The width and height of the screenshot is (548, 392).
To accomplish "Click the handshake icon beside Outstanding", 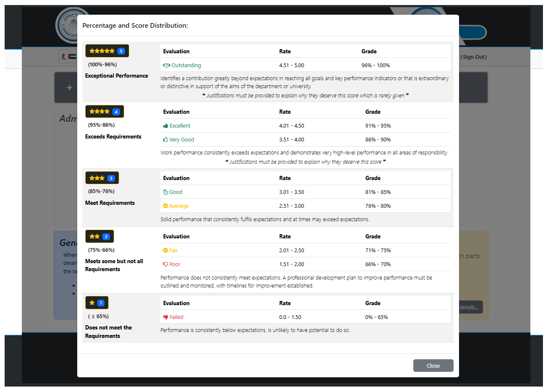I will tap(166, 65).
